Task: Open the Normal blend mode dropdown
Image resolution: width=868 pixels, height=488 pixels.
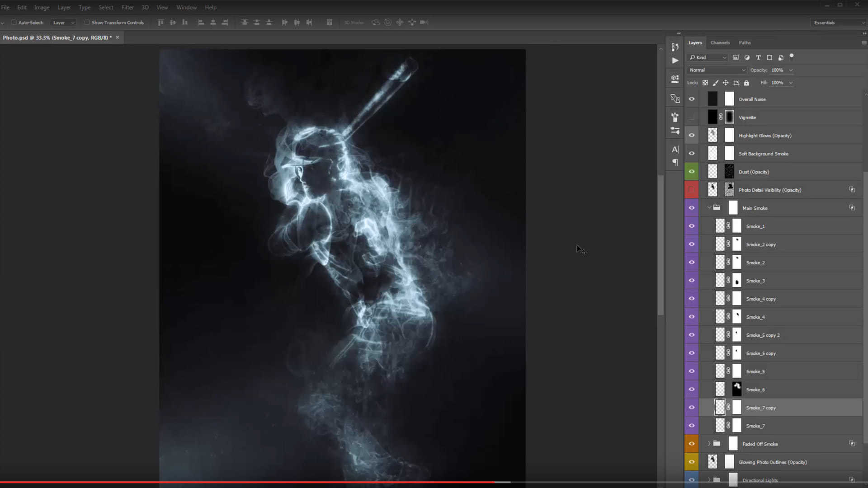Action: click(717, 70)
